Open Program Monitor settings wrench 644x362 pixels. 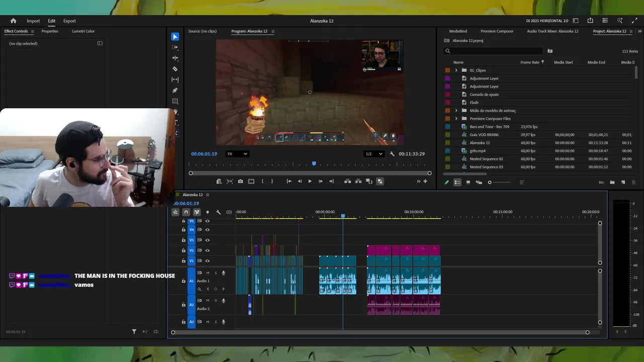(x=392, y=154)
